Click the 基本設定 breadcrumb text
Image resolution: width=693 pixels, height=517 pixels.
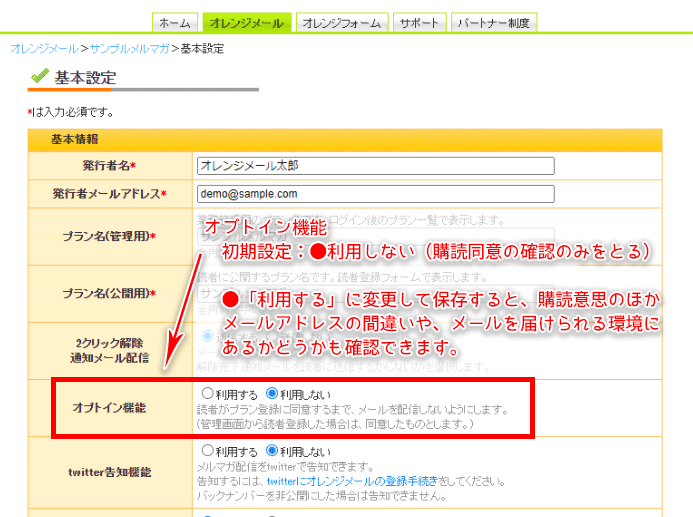point(202,48)
